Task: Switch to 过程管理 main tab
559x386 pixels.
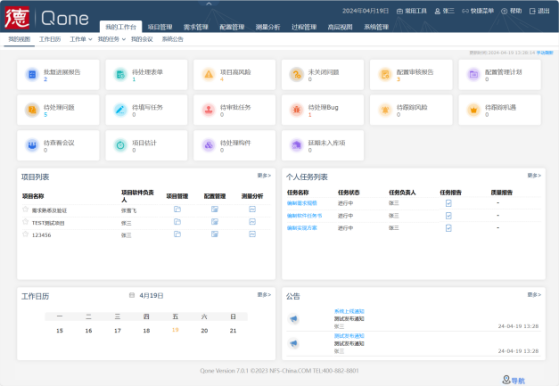Action: [304, 27]
